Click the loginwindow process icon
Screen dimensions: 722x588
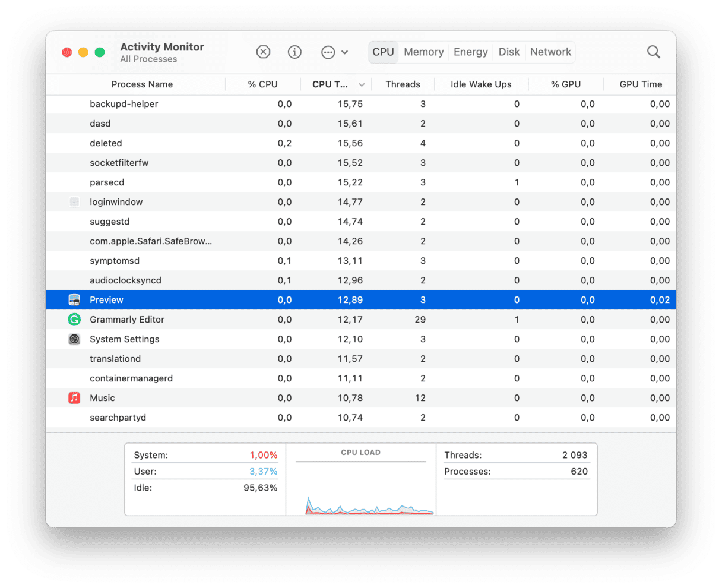pos(74,202)
